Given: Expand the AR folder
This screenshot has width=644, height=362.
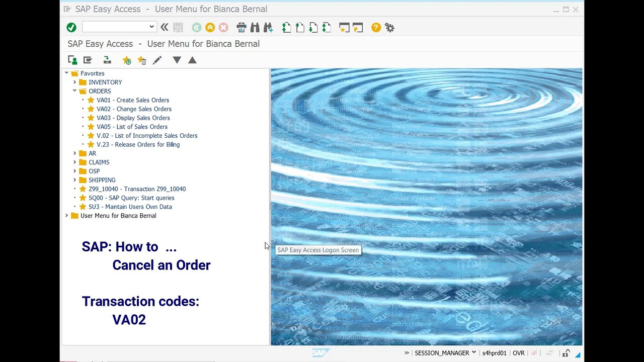Looking at the screenshot, I should click(74, 153).
